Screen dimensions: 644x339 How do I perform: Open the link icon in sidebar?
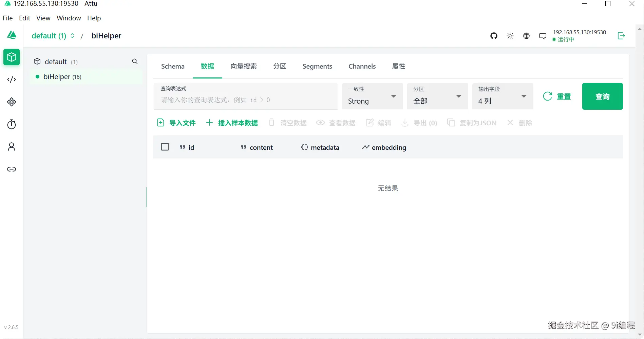(12, 169)
